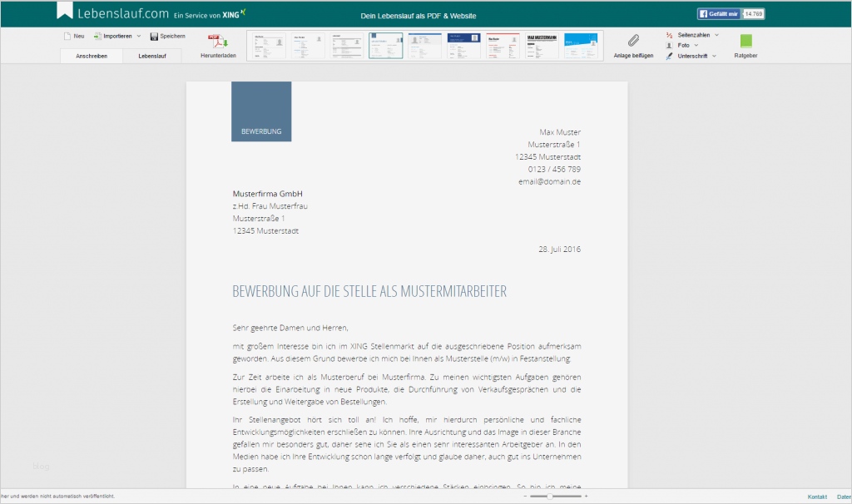This screenshot has height=504, width=852.
Task: Open the Foto dropdown chevron
Action: pyautogui.click(x=696, y=45)
